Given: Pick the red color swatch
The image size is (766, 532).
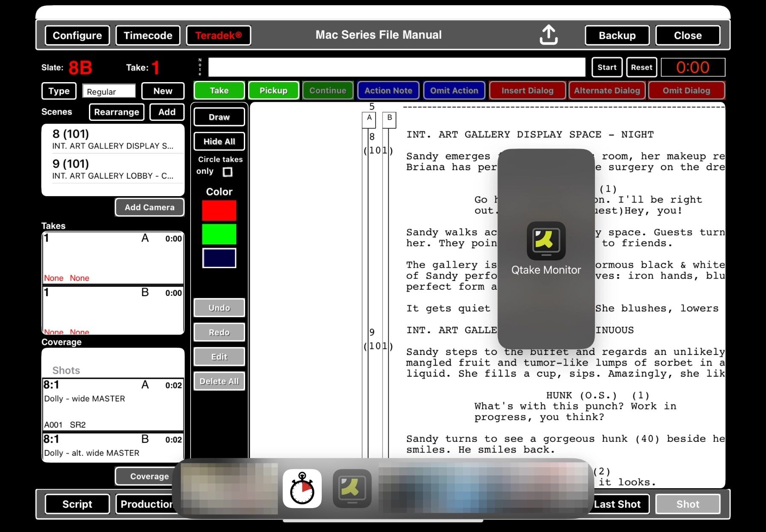Looking at the screenshot, I should click(219, 211).
